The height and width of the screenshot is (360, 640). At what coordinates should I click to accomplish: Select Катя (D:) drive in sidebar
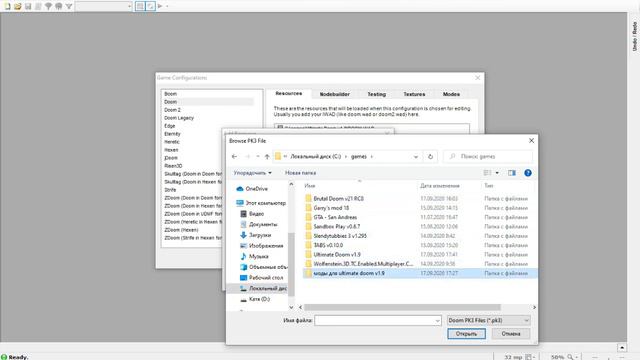255,299
